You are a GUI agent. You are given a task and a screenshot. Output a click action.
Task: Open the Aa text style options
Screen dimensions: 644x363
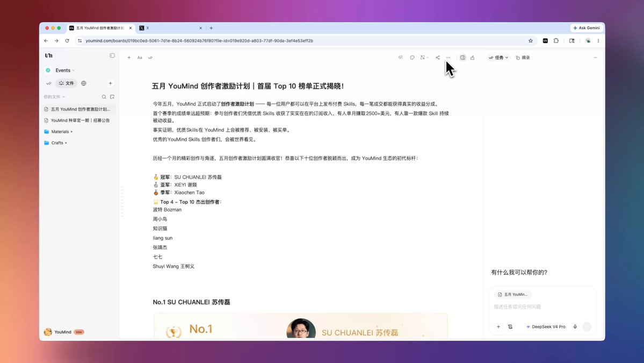140,58
